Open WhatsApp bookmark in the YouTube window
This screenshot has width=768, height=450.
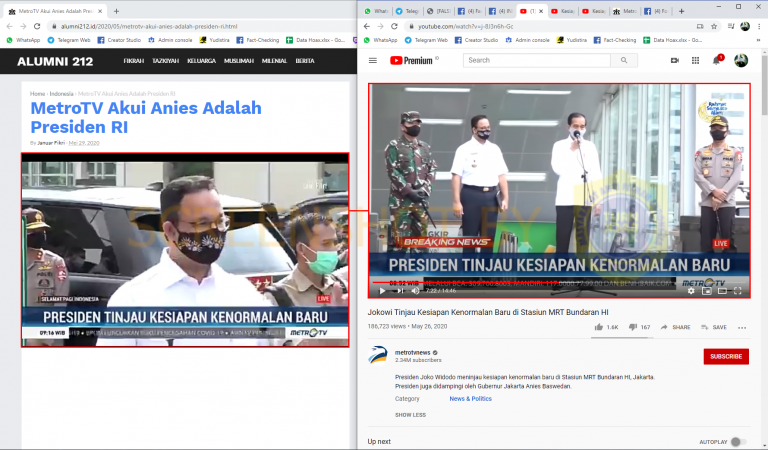point(380,40)
